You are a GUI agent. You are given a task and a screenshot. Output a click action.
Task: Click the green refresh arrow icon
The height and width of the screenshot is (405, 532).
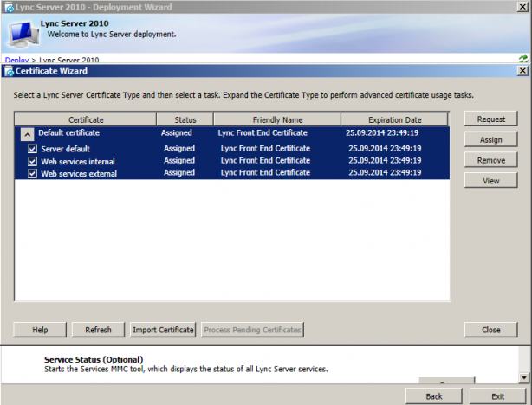(x=523, y=59)
